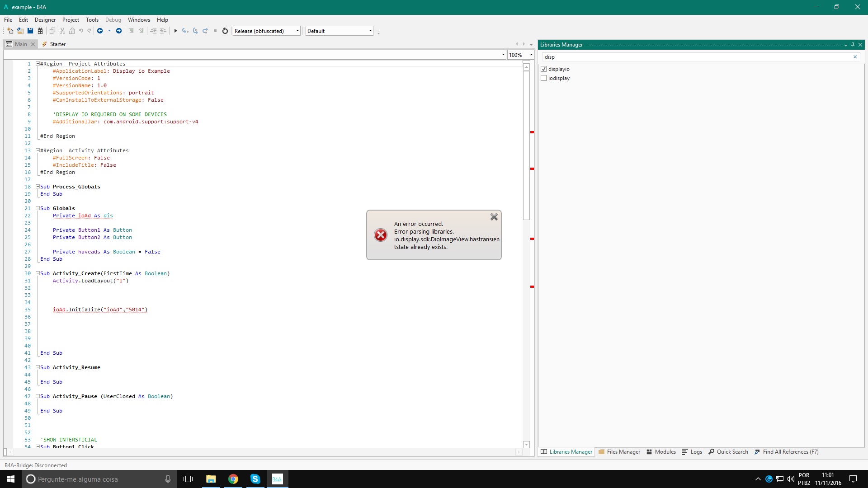Click the Restart circular arrow icon
Image resolution: width=868 pixels, height=488 pixels.
[225, 31]
